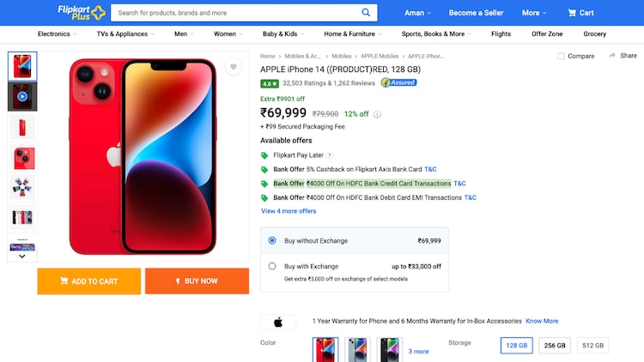Add phone to wishlist heart icon
644x362 pixels.
233,67
